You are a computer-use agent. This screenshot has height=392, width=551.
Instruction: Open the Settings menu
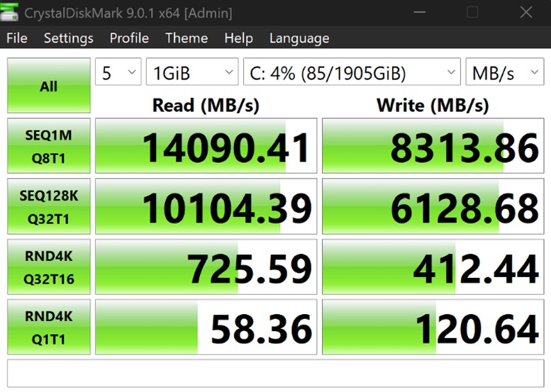pos(69,38)
